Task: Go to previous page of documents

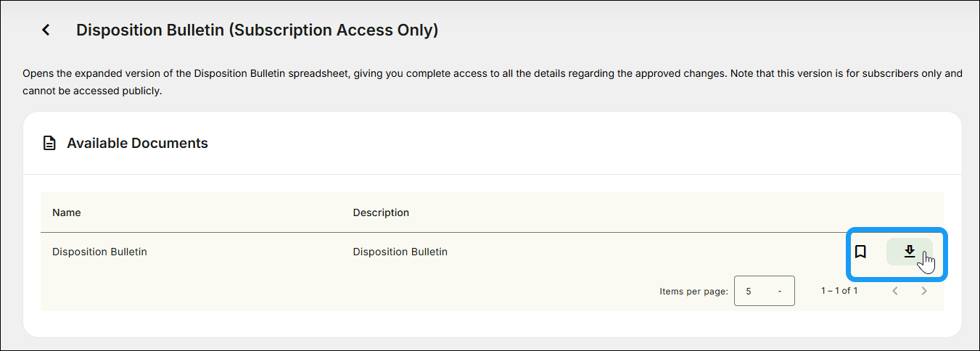Action: click(895, 291)
